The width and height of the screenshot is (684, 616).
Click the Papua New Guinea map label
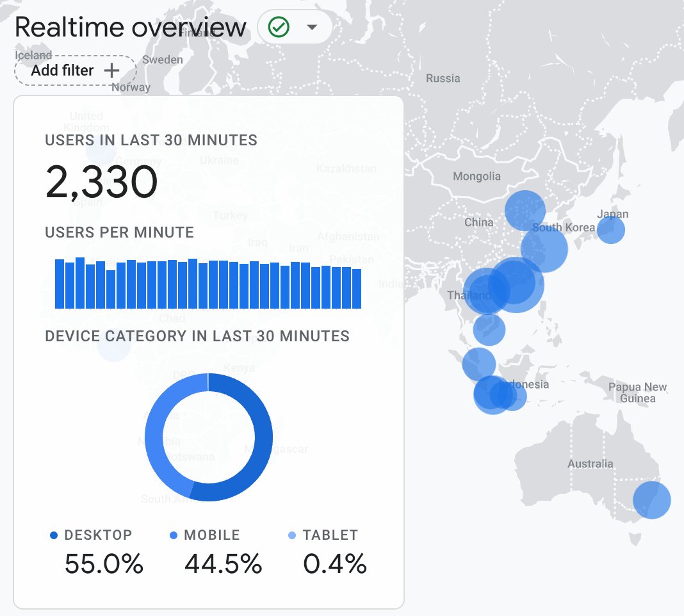[637, 393]
